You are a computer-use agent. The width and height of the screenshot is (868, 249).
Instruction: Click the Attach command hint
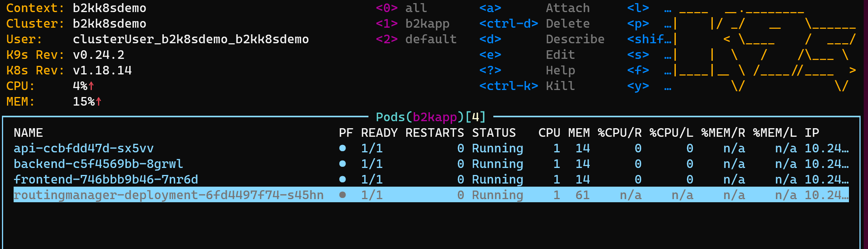(x=568, y=8)
